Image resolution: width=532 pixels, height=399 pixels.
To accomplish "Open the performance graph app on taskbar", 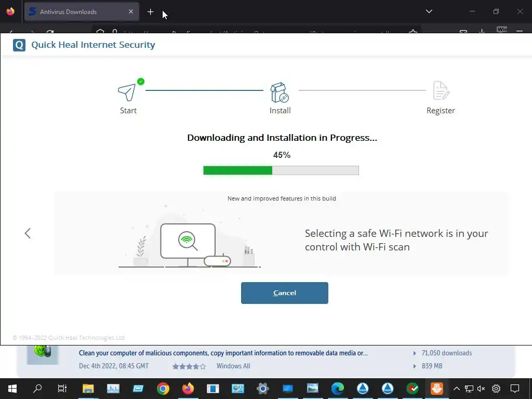I will pyautogui.click(x=113, y=389).
